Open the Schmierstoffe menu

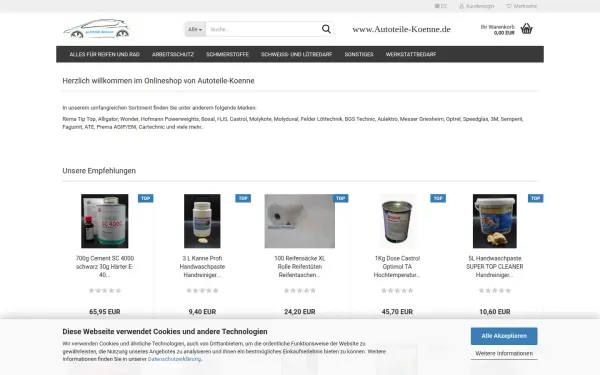click(x=227, y=54)
